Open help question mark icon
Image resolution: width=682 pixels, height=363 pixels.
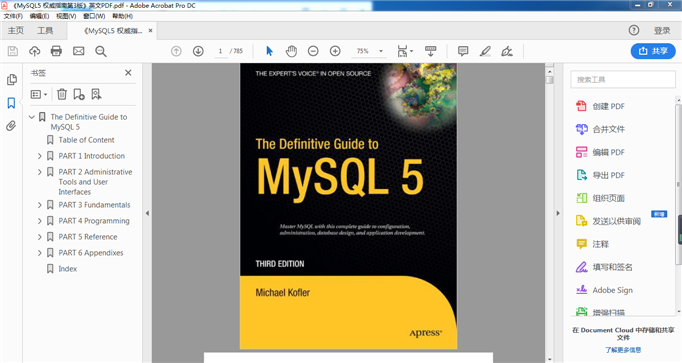tap(634, 30)
